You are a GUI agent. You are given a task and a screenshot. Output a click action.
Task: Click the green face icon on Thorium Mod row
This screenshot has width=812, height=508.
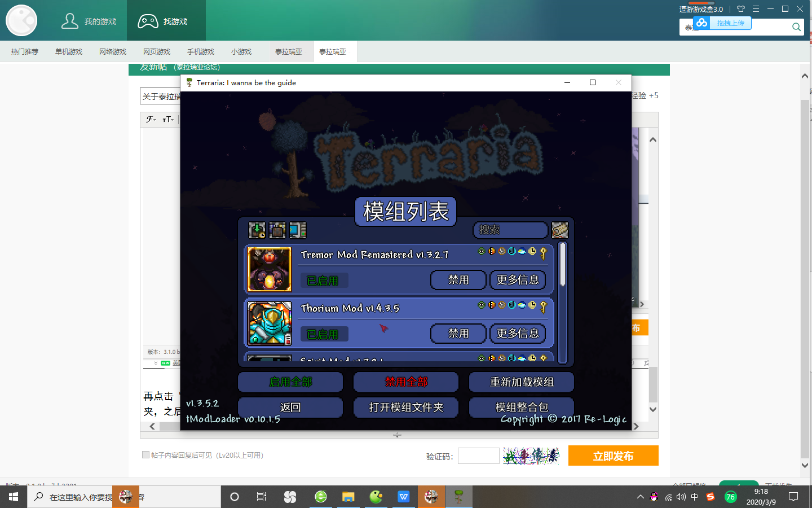click(x=482, y=305)
